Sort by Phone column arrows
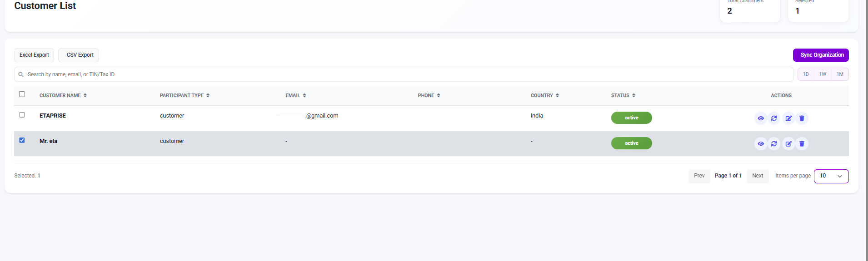 tap(438, 95)
